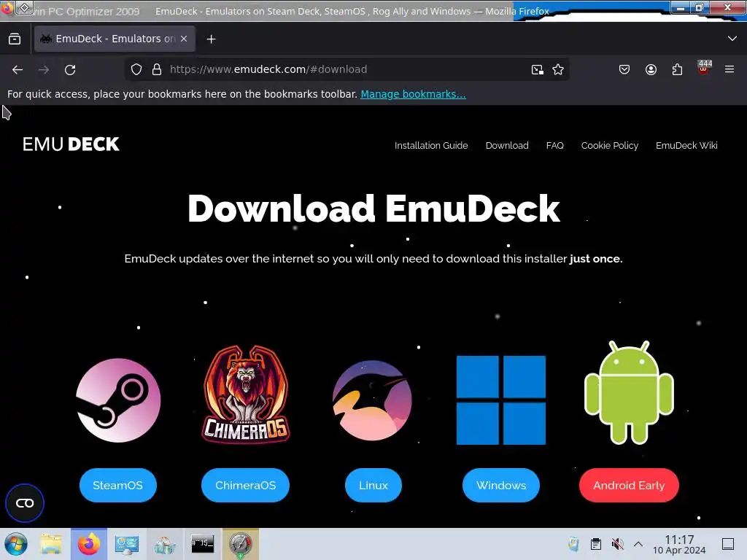Open the Installation Guide nav link

431,146
